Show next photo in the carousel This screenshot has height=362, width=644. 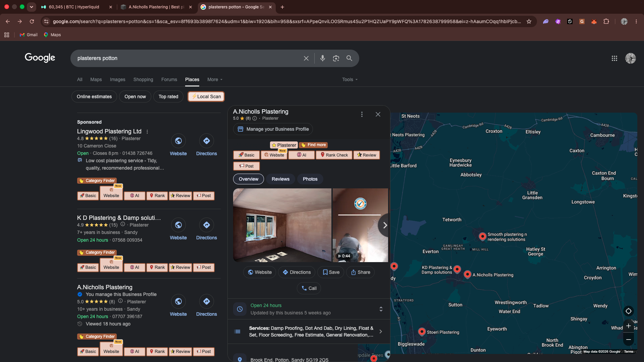(x=385, y=225)
